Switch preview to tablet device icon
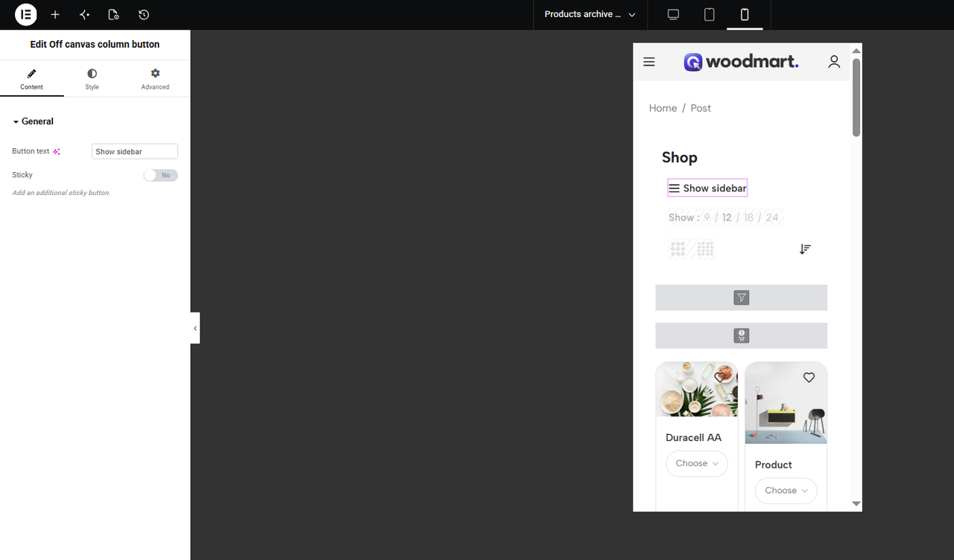The image size is (954, 560). pos(710,14)
